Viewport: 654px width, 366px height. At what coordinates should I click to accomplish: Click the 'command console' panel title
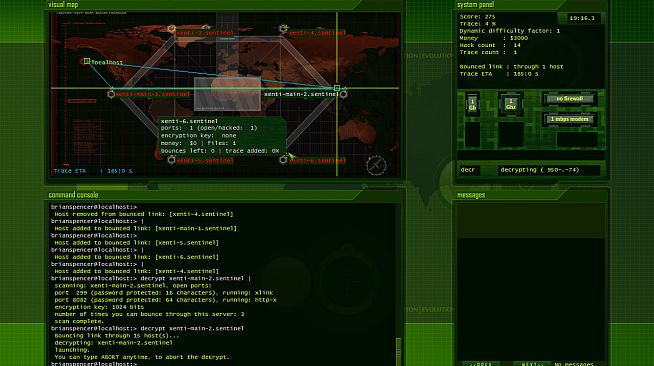pyautogui.click(x=73, y=195)
